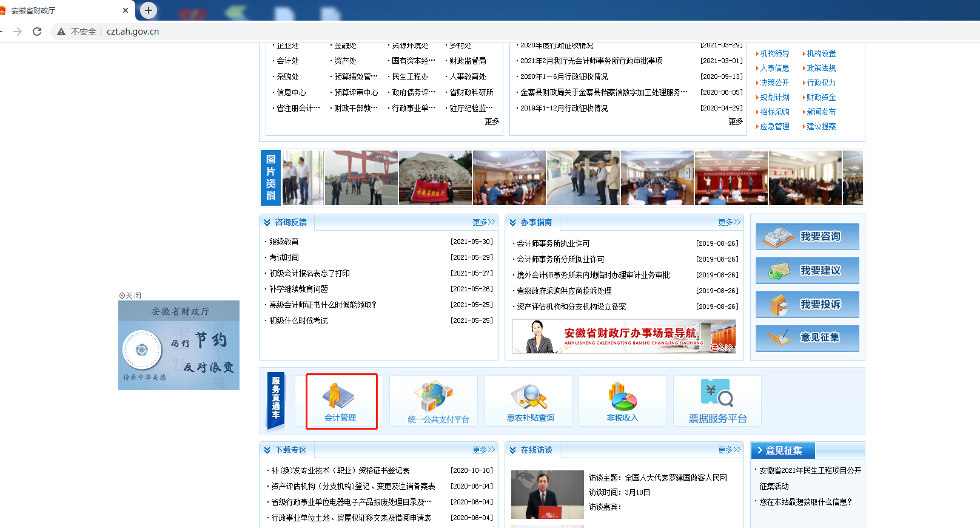Open the first photo in 图片资料 strip
Screen dimensions: 980x528
tap(303, 178)
